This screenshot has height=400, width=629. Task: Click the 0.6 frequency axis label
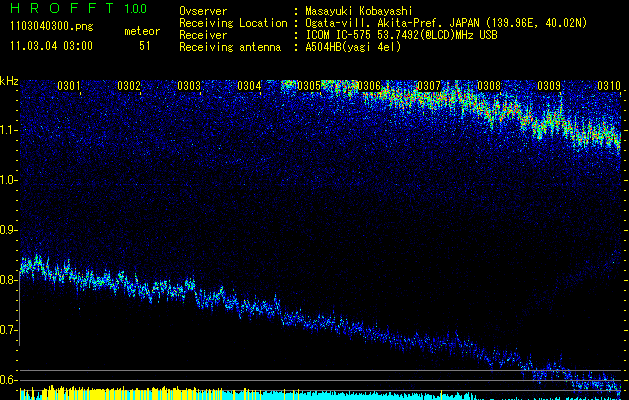click(10, 380)
